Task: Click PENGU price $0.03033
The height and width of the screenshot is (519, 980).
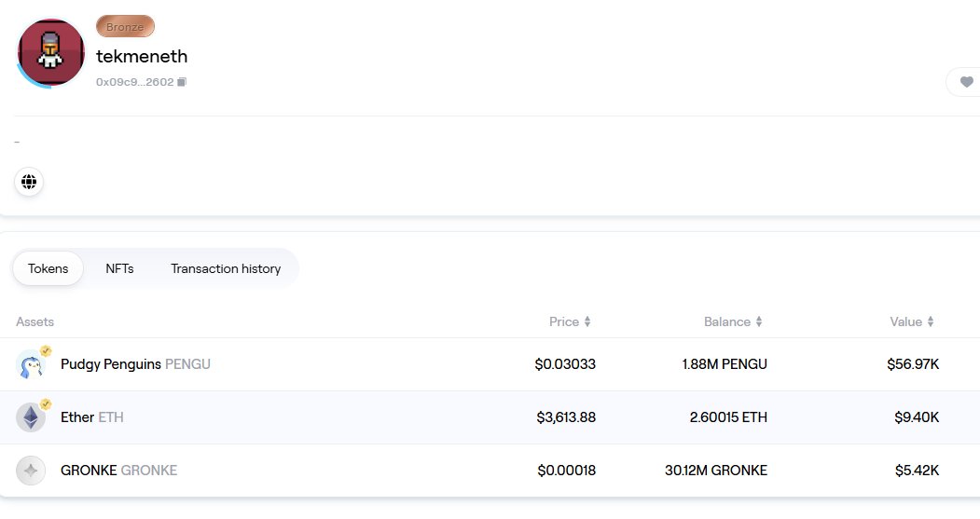Action: coord(565,364)
